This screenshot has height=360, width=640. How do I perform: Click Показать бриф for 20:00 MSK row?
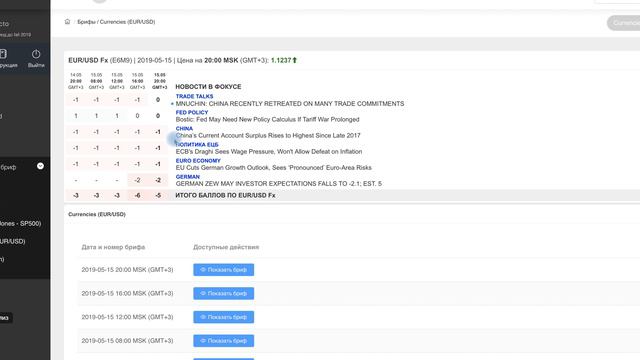point(224,270)
